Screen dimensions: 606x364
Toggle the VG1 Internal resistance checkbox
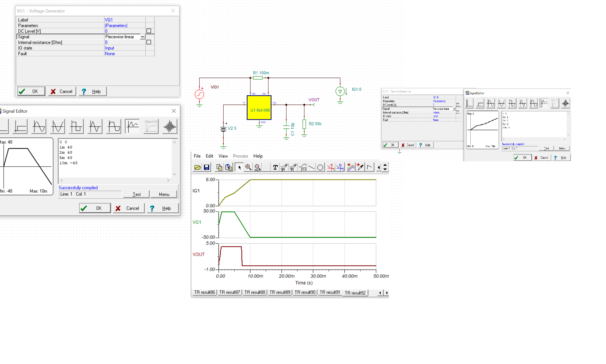(149, 42)
